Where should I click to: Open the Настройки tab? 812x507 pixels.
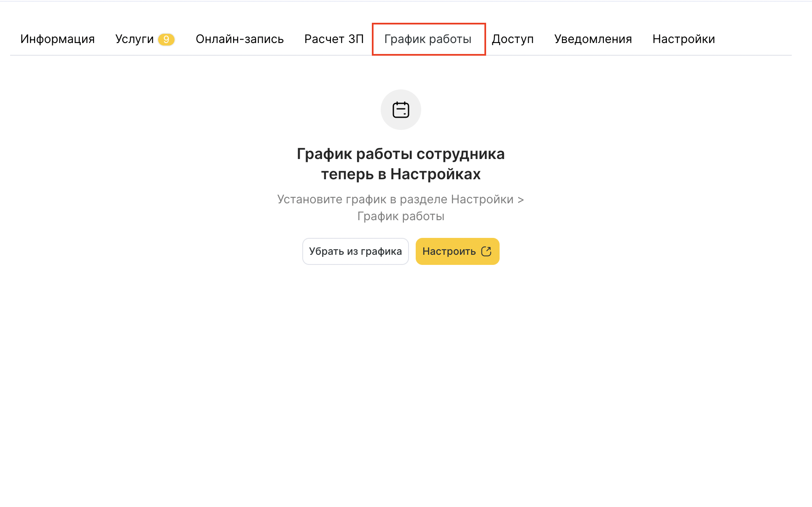tap(683, 39)
